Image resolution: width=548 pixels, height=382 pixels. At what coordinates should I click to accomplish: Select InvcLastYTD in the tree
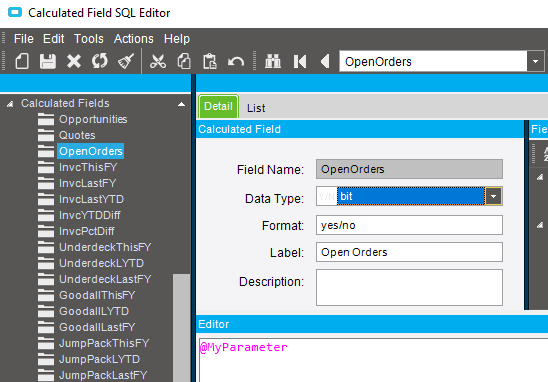coord(91,199)
